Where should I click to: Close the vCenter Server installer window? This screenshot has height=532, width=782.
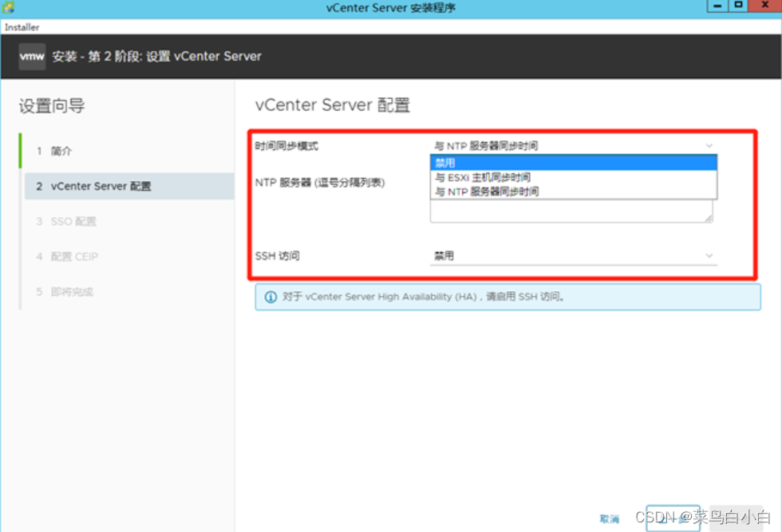(764, 6)
